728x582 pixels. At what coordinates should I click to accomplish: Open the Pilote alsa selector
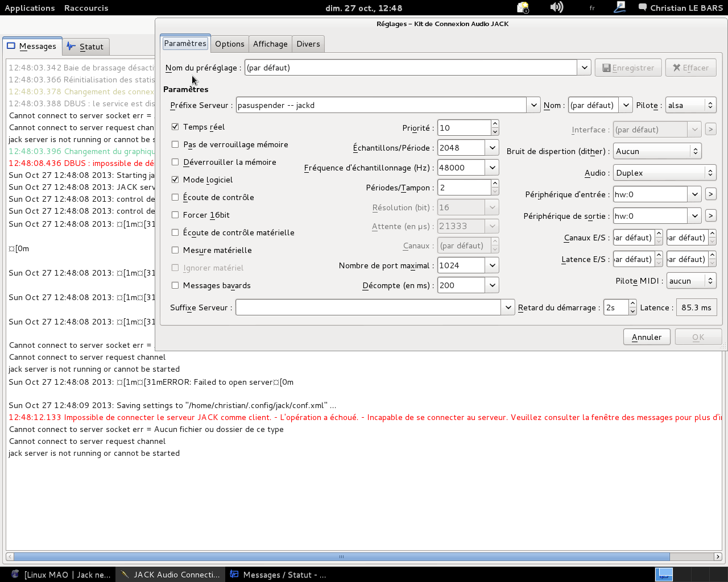pos(690,105)
